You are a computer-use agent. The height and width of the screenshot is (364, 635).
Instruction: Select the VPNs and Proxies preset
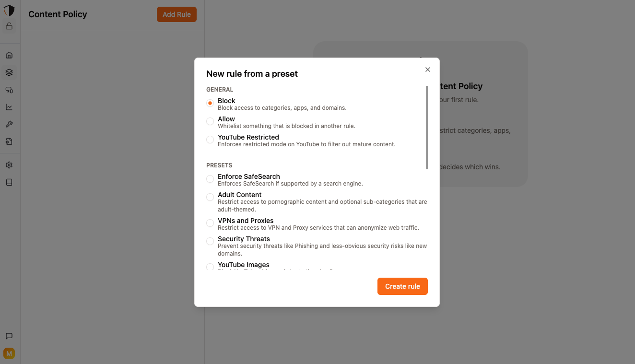coord(210,223)
